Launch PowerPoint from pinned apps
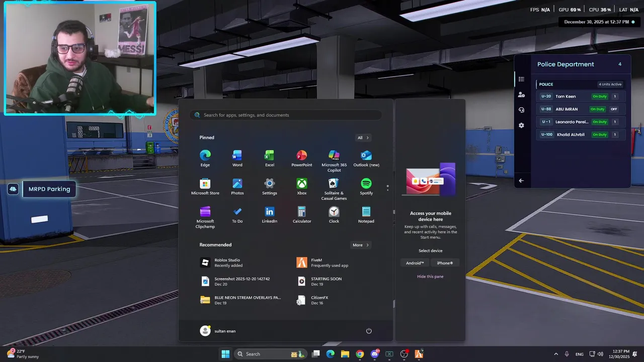The width and height of the screenshot is (644, 362). click(301, 158)
